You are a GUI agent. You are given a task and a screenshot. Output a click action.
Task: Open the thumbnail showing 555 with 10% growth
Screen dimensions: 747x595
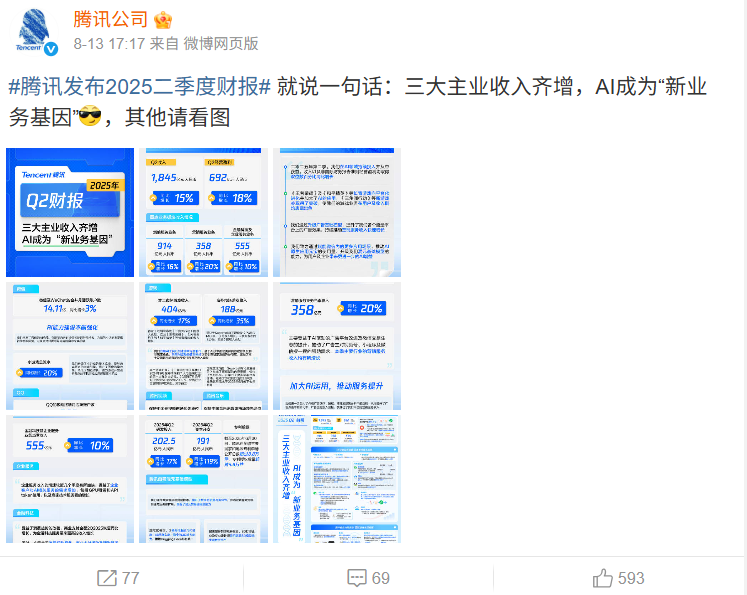pyautogui.click(x=70, y=479)
